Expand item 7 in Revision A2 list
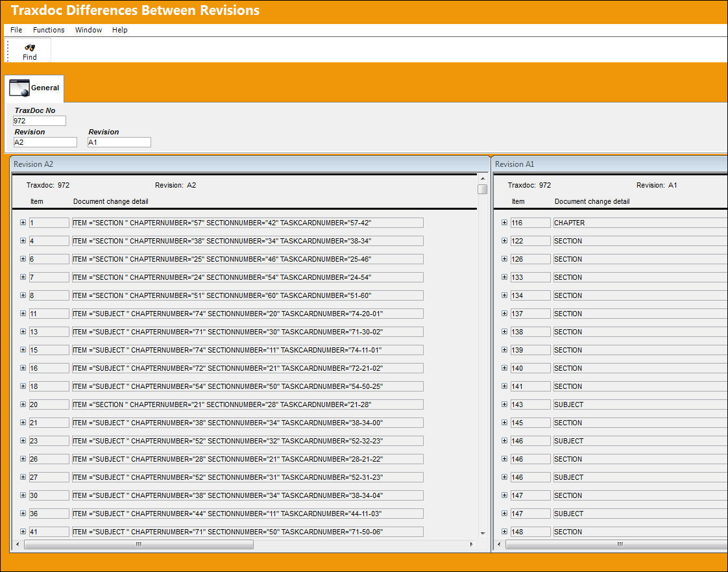Screen dimensions: 728x572 coord(23,277)
